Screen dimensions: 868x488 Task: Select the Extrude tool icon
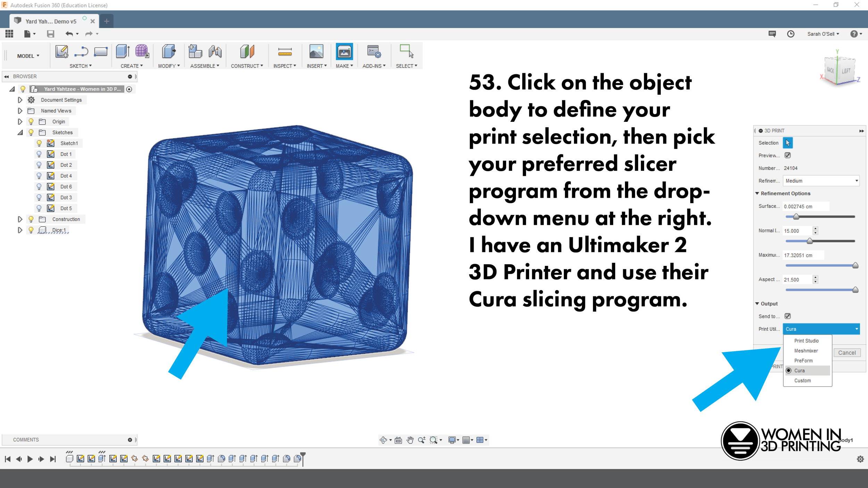coord(123,51)
